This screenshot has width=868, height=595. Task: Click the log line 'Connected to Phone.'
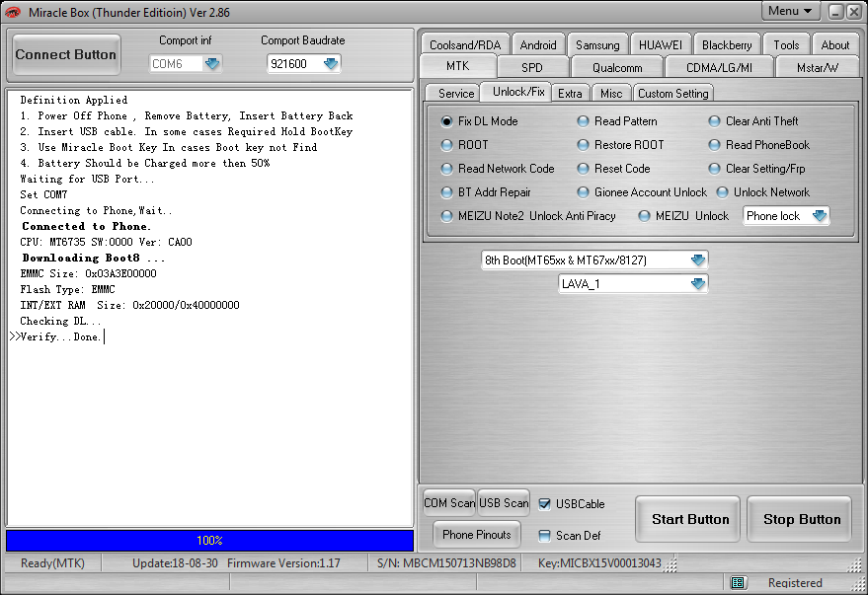click(86, 226)
